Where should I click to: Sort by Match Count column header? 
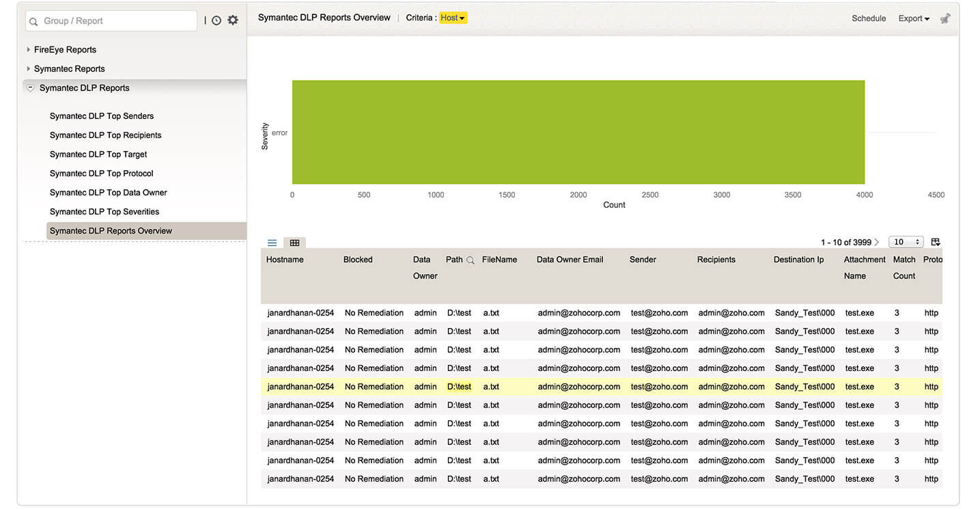click(904, 268)
